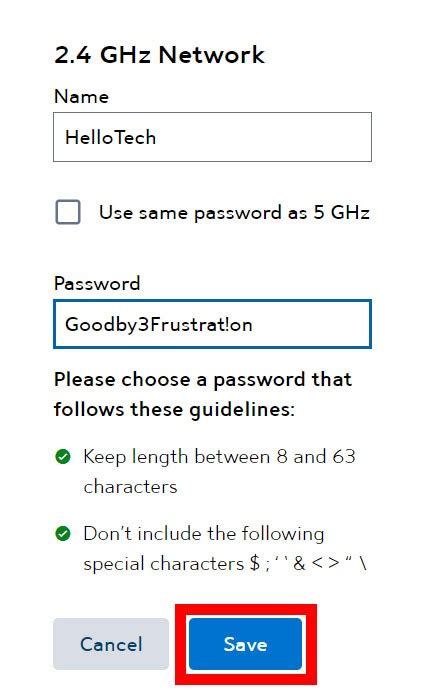Click the HelloTech text in the Name box
The width and height of the screenshot is (442, 697).
(110, 137)
